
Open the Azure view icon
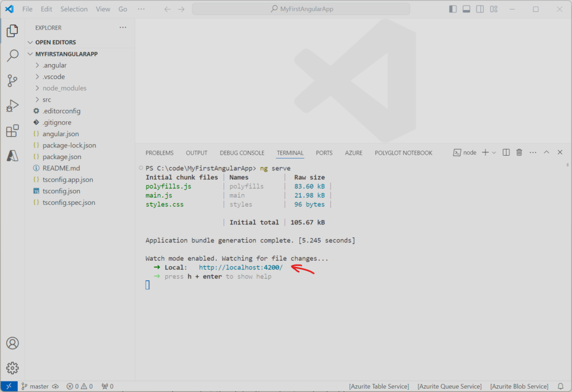click(x=12, y=156)
